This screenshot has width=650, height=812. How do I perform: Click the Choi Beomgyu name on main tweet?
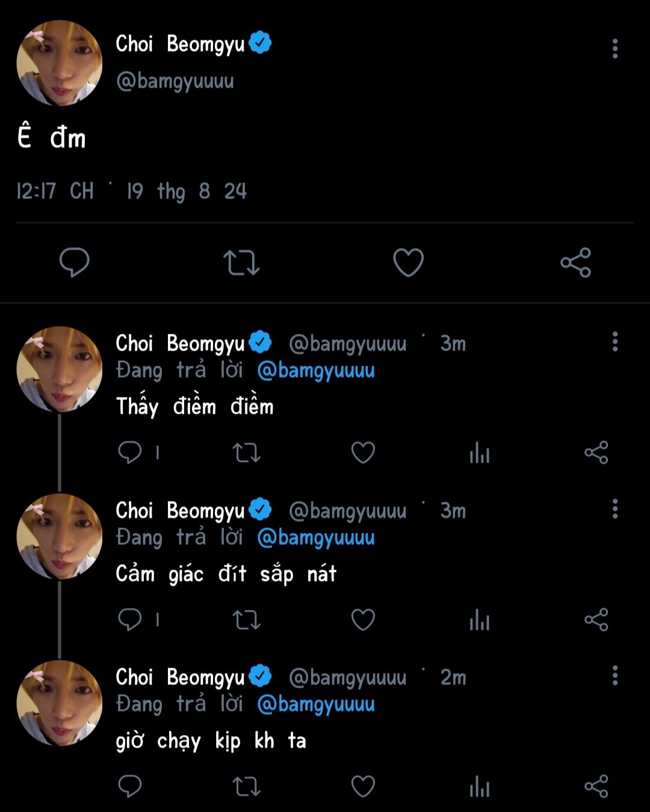point(180,44)
